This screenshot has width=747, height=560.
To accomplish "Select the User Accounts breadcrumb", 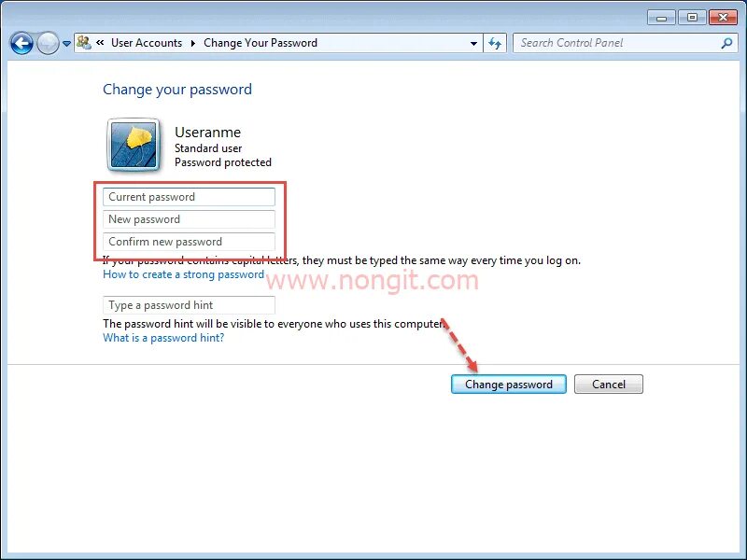I will (x=147, y=43).
